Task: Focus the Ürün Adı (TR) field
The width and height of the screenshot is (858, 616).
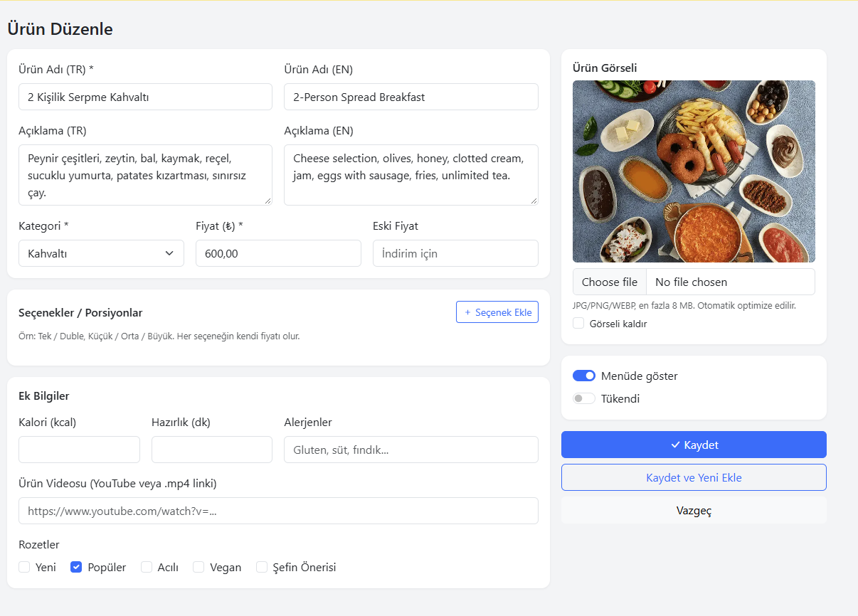Action: (x=145, y=97)
